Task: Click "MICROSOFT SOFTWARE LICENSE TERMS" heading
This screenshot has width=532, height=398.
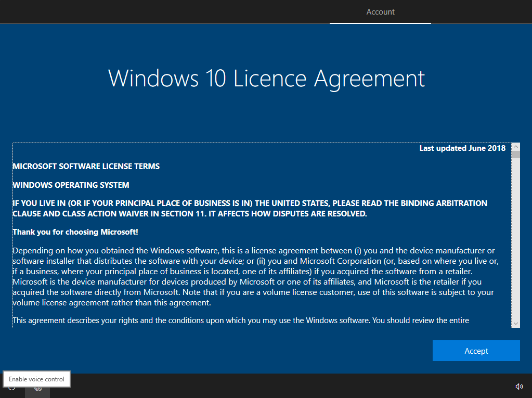Action: tap(86, 166)
